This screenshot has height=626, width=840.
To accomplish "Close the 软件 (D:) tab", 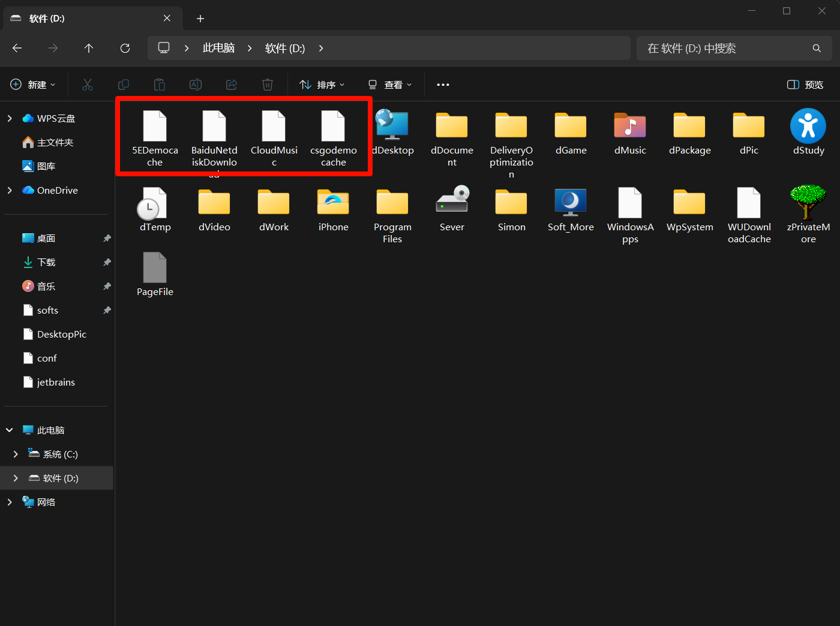I will tap(167, 19).
